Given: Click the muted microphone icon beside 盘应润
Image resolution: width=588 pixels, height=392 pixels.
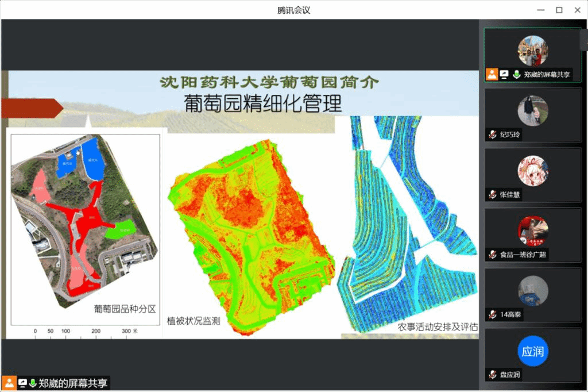Looking at the screenshot, I should tap(492, 374).
